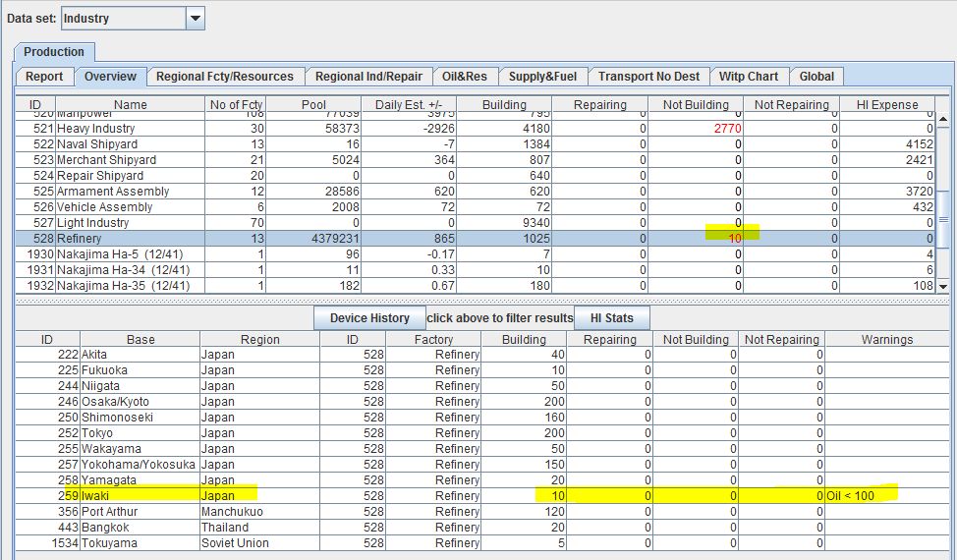Open the Data set dropdown arrow
The height and width of the screenshot is (560, 957).
(196, 19)
